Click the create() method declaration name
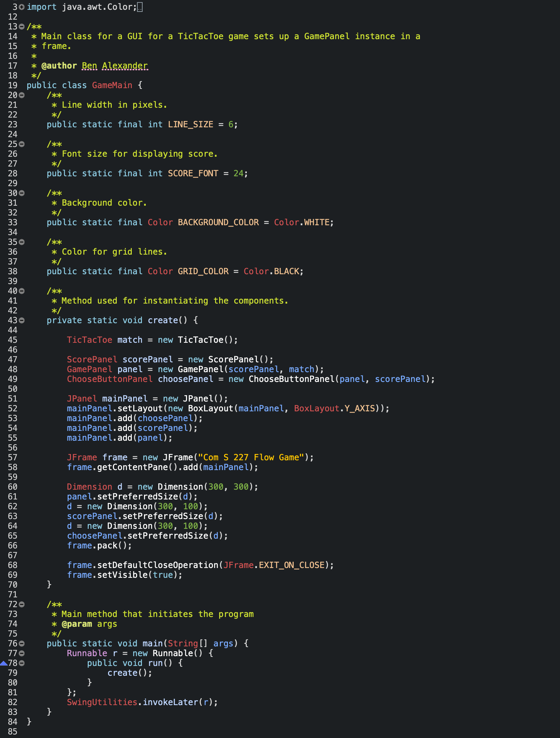560x738 pixels. click(x=163, y=320)
